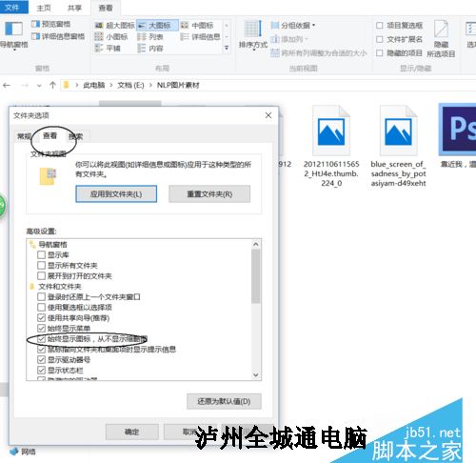Click the hide selected items icon
This screenshot has height=463, width=476.
441,29
